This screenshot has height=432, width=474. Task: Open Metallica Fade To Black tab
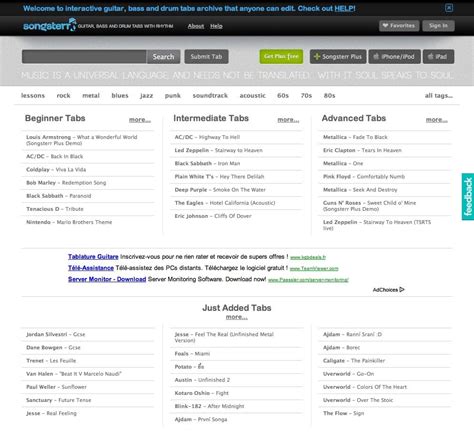click(355, 137)
